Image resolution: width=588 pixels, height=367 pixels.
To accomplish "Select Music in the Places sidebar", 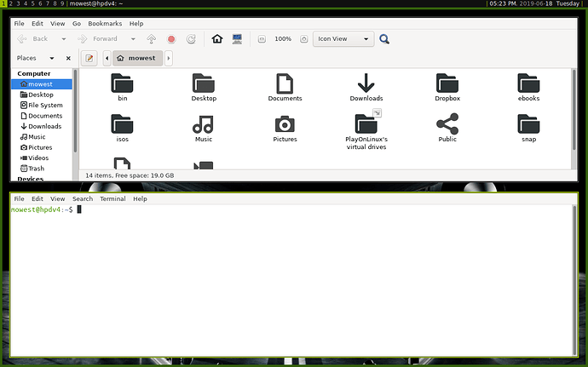I will tap(42, 136).
